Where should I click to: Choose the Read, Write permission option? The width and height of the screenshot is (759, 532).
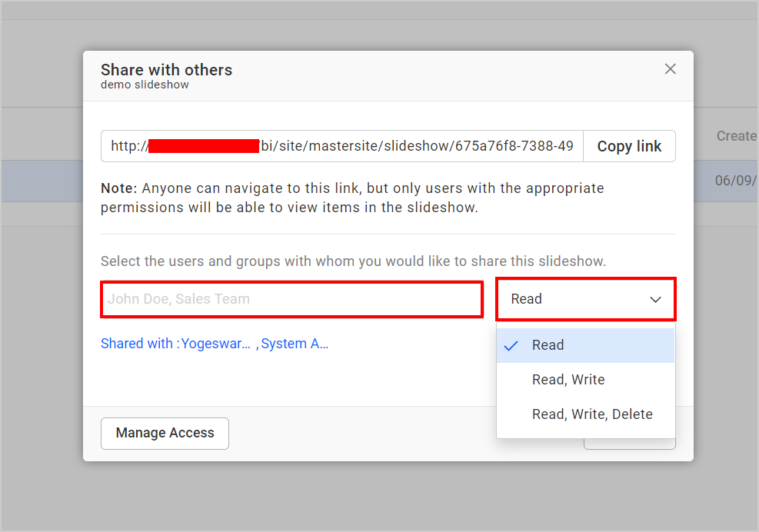[568, 380]
